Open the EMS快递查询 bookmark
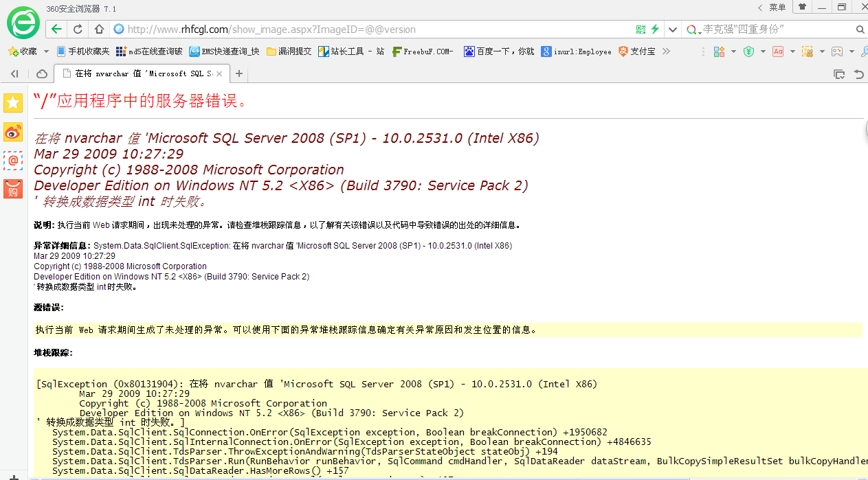The image size is (868, 480). click(x=225, y=52)
